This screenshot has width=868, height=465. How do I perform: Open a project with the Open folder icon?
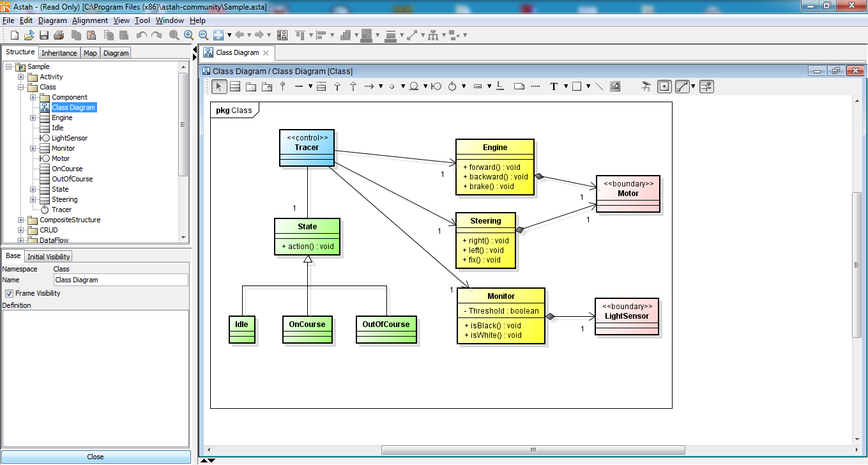tap(29, 35)
